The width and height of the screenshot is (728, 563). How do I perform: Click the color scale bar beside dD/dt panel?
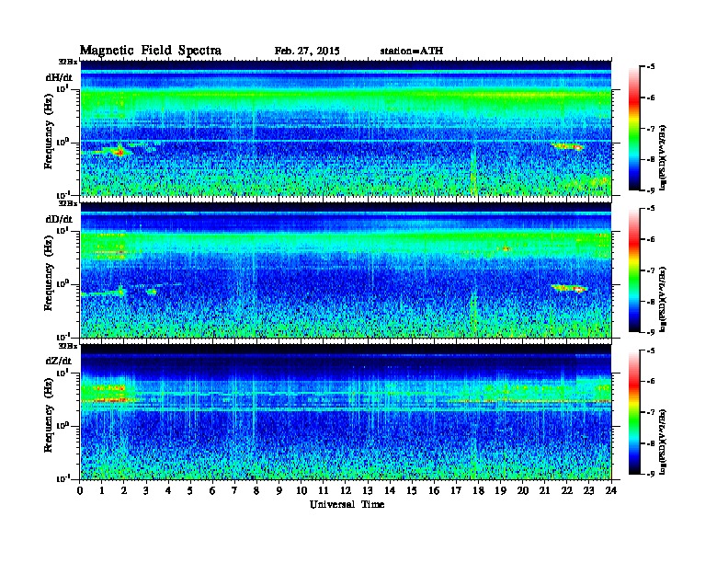click(634, 270)
